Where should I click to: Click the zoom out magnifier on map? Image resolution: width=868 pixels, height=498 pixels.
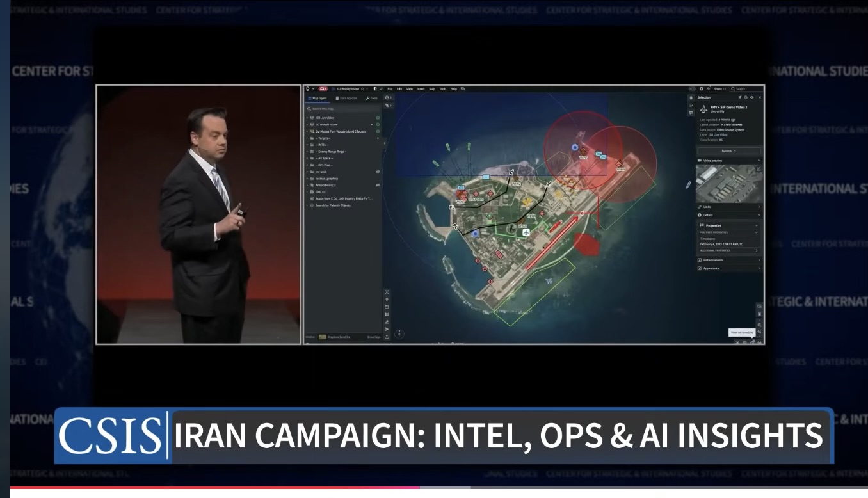pos(759,332)
